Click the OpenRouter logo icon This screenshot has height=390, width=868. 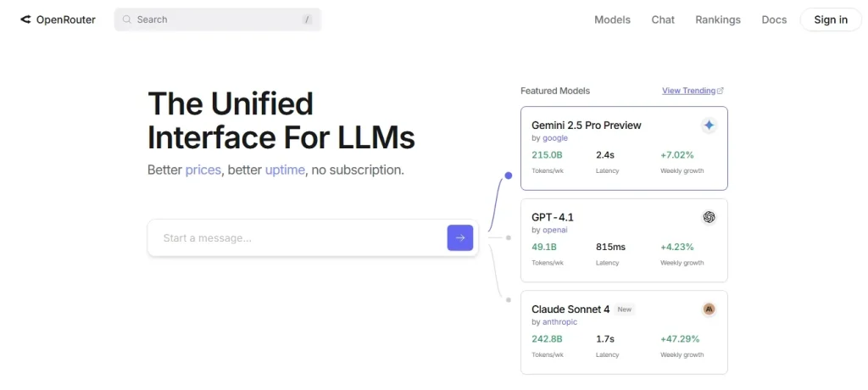point(25,19)
